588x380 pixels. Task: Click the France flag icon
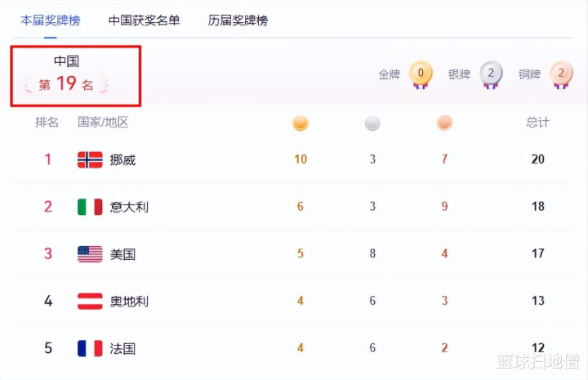coord(90,348)
